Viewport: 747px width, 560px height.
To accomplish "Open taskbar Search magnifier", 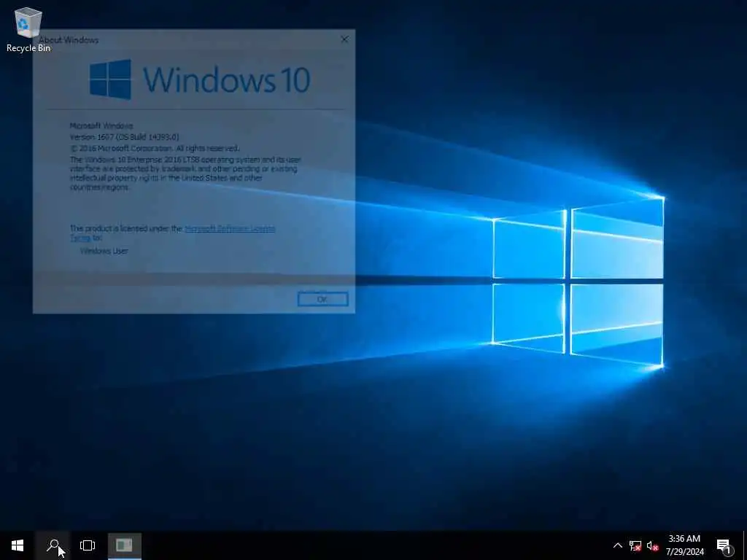I will [x=53, y=545].
